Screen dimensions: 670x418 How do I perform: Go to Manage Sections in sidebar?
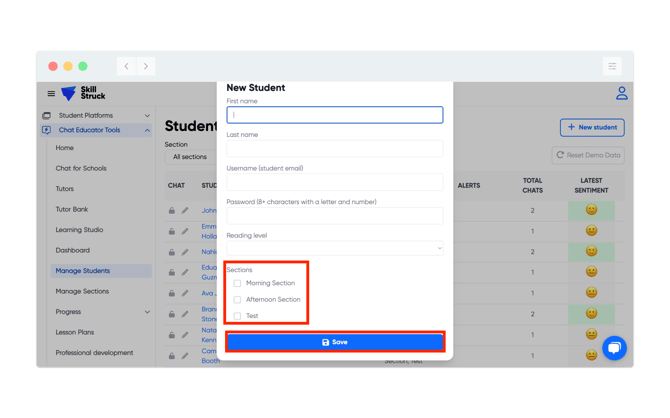[82, 291]
